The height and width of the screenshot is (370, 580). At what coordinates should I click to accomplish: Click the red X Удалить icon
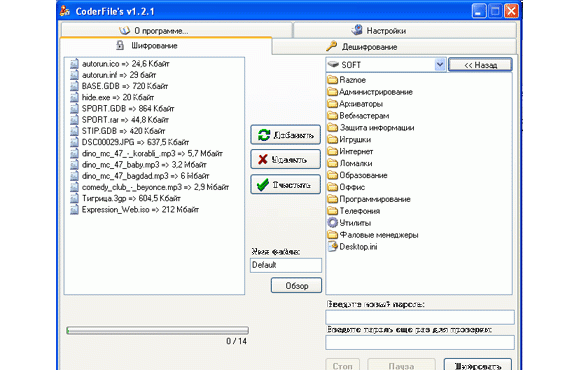(x=263, y=159)
